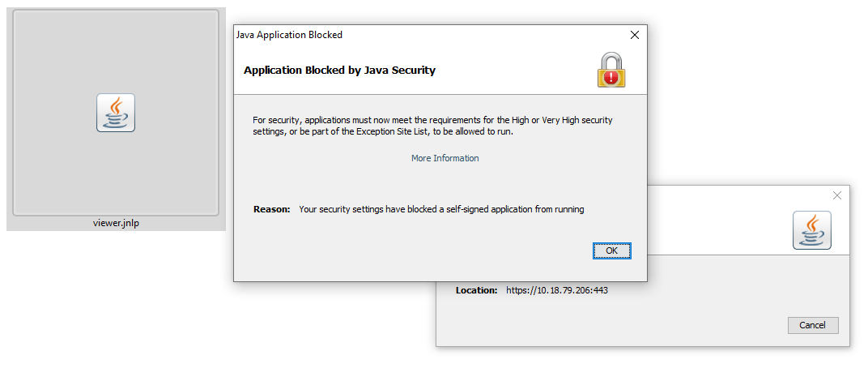Click the red exclamation badge on the padlock
This screenshot has height=381, width=868.
(x=611, y=78)
